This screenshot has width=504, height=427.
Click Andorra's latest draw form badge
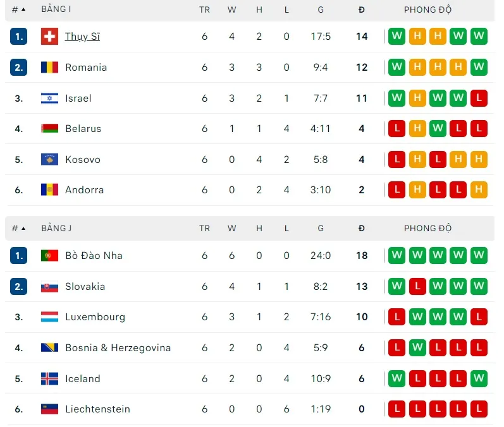(479, 190)
